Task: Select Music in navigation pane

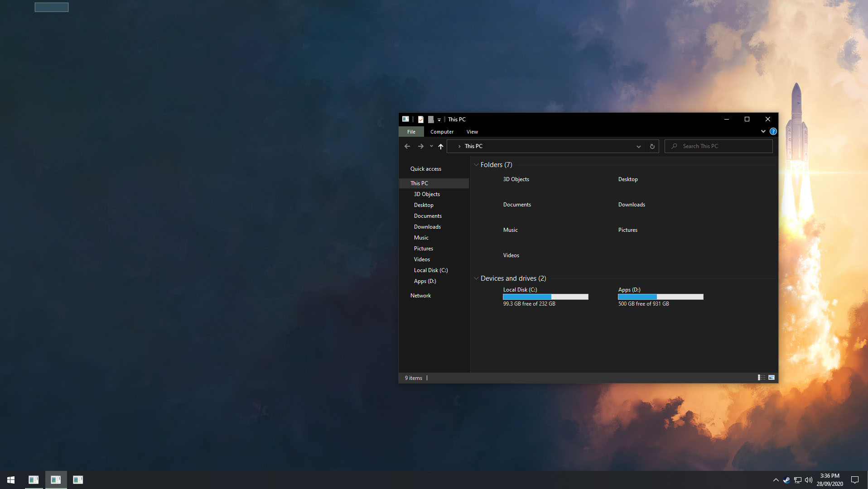Action: 421,238
